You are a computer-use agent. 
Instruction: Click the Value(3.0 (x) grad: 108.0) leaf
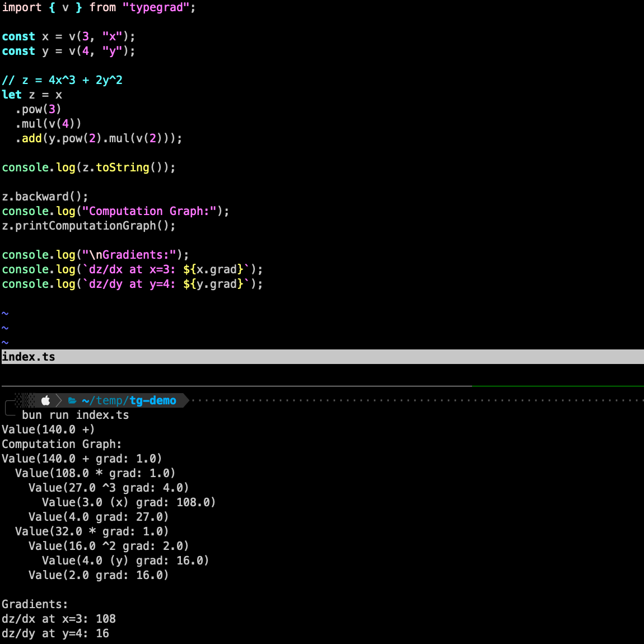tap(129, 502)
